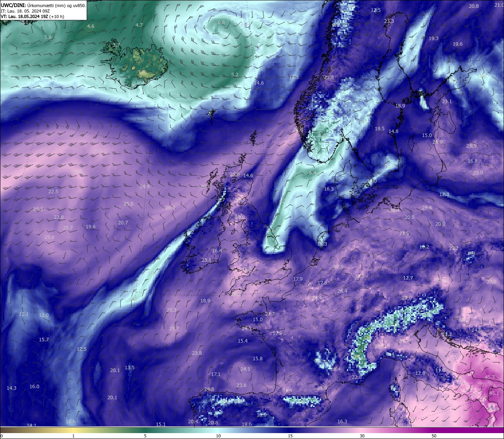Click the map value 27.2
The image size is (504, 439).
pos(454,248)
